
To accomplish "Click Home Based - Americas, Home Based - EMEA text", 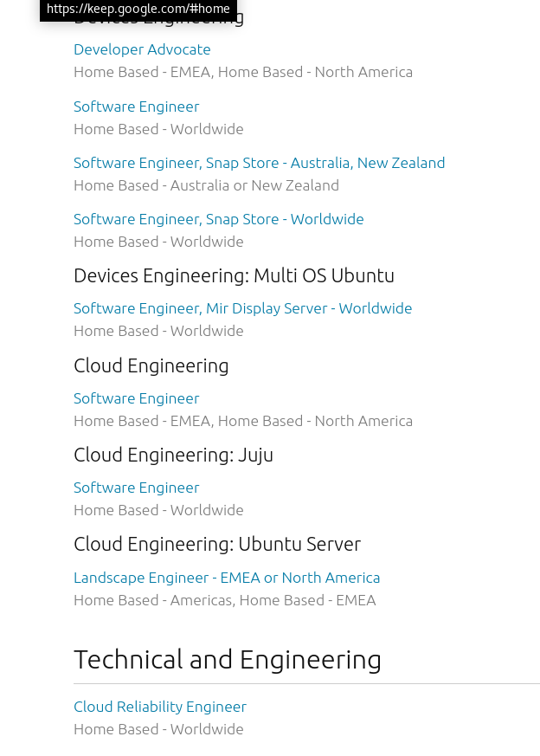I will (224, 601).
